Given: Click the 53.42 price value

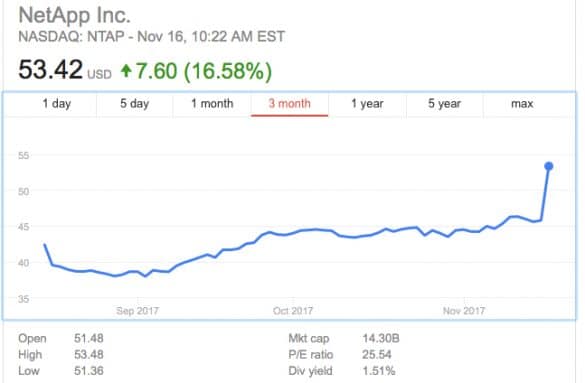Looking at the screenshot, I should pos(50,69).
